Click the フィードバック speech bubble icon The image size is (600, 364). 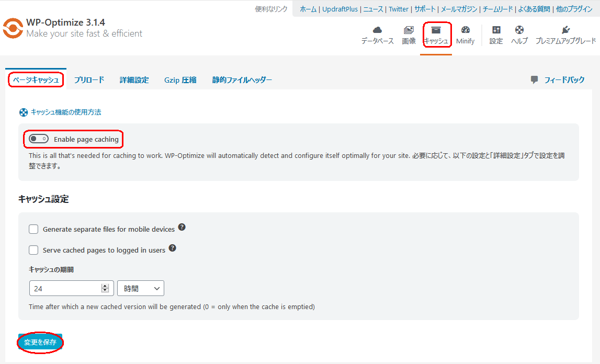pos(534,79)
